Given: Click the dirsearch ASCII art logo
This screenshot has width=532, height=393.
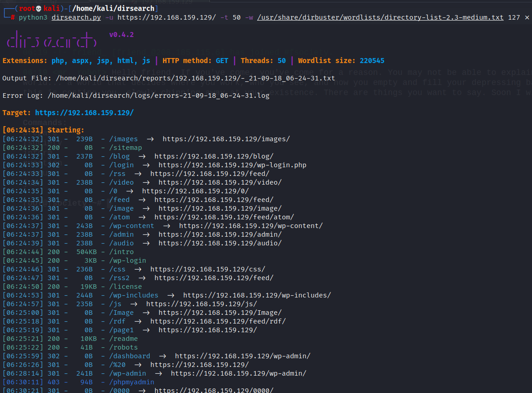Looking at the screenshot, I should (x=52, y=40).
